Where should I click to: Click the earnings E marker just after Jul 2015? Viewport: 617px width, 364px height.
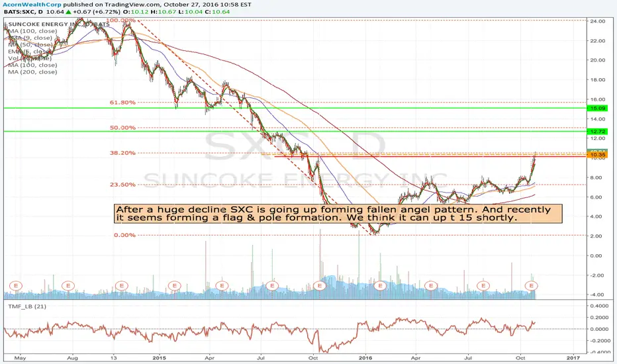coord(272,285)
